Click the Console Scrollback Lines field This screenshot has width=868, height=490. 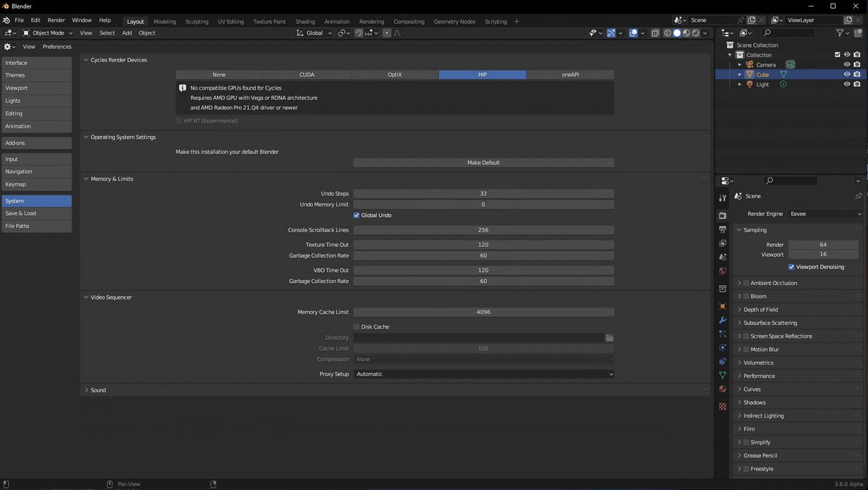pyautogui.click(x=484, y=230)
